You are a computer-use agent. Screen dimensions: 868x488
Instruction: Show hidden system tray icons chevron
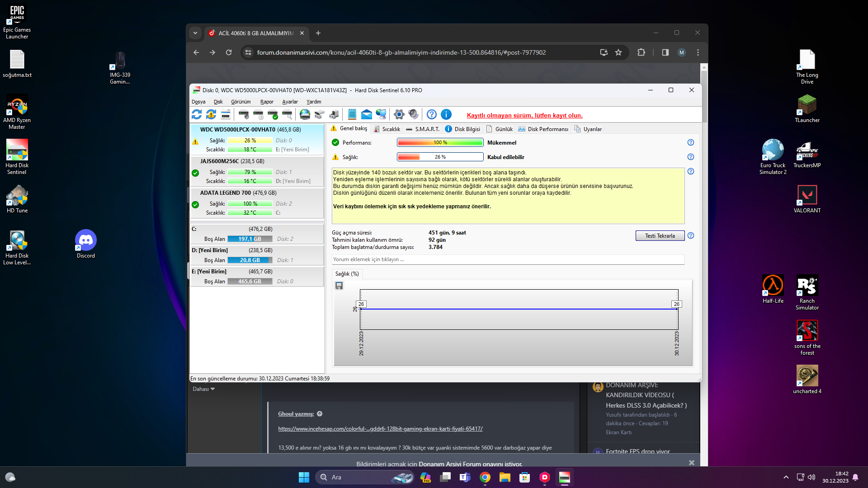786,477
